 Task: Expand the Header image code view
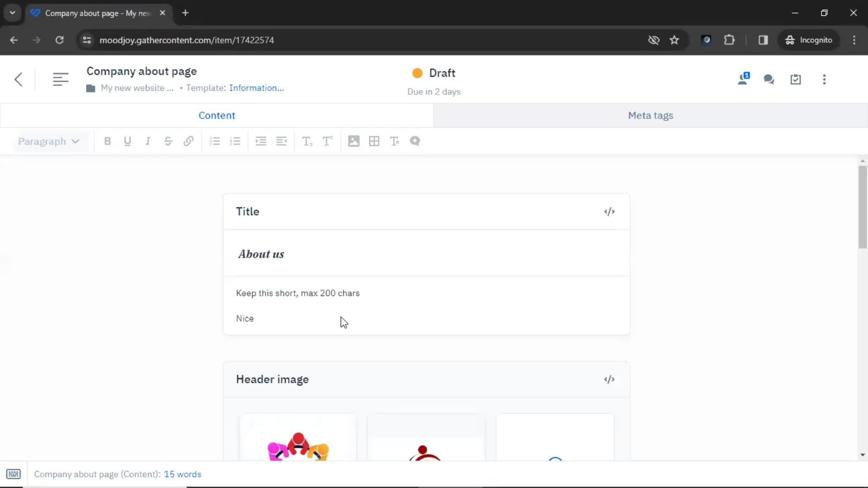point(609,380)
